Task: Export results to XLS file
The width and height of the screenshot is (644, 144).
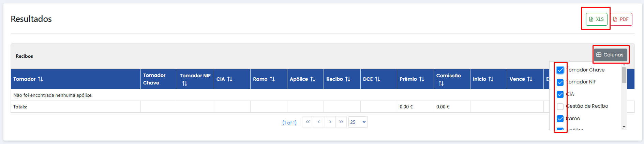Action: click(597, 19)
